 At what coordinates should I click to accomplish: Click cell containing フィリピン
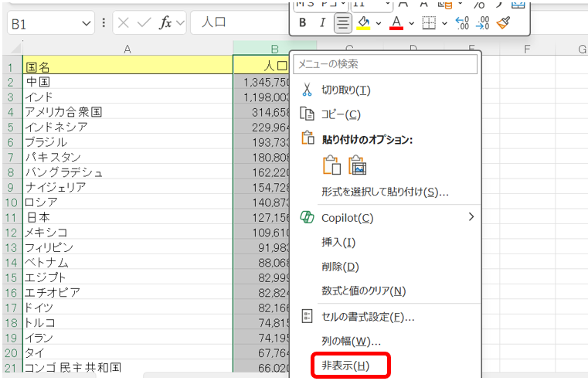coord(127,247)
